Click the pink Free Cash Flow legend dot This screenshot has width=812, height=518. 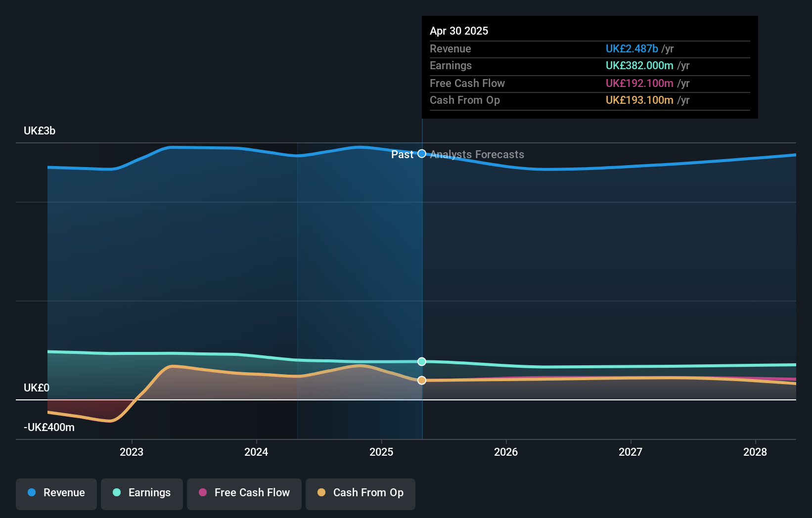point(202,493)
